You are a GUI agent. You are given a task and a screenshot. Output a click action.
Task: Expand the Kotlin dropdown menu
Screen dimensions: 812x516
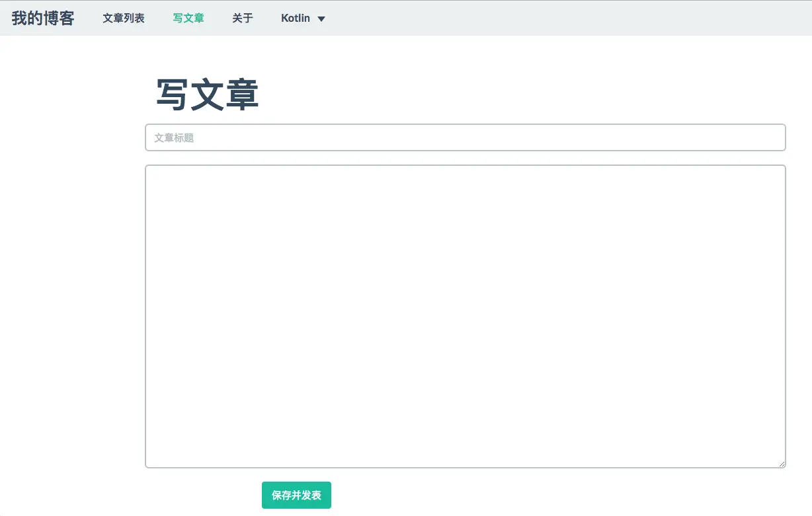(x=303, y=18)
